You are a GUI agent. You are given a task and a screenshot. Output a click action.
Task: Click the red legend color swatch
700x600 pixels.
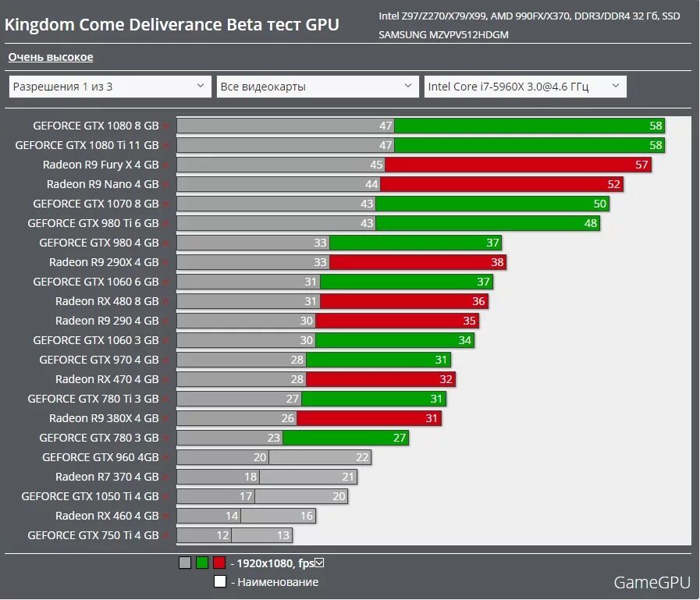(219, 563)
